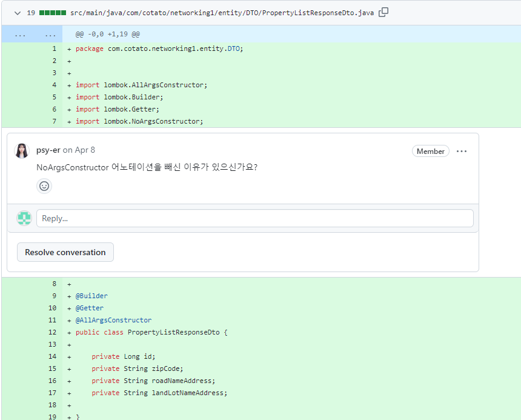This screenshot has width=521, height=420.
Task: Open the comment options kebab menu
Action: (x=462, y=151)
